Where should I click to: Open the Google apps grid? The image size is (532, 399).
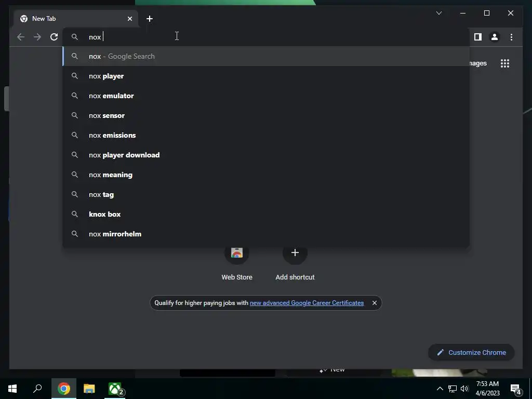pyautogui.click(x=505, y=63)
